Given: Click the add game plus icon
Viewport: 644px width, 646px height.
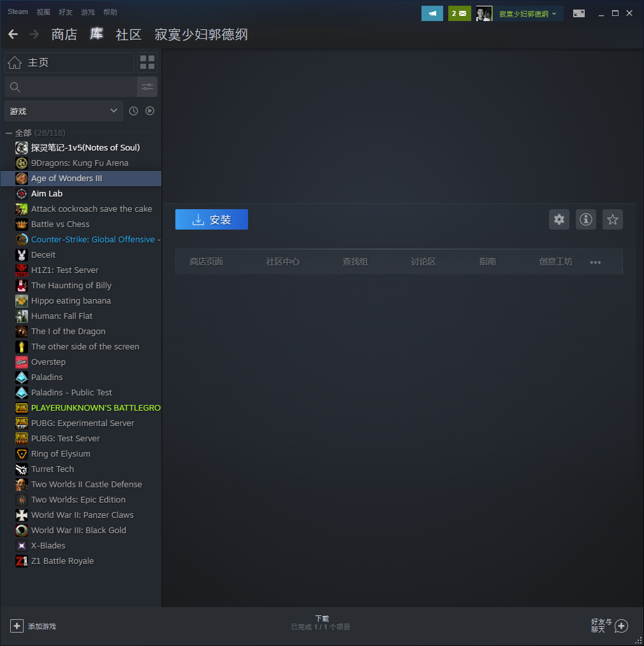Looking at the screenshot, I should pyautogui.click(x=17, y=626).
